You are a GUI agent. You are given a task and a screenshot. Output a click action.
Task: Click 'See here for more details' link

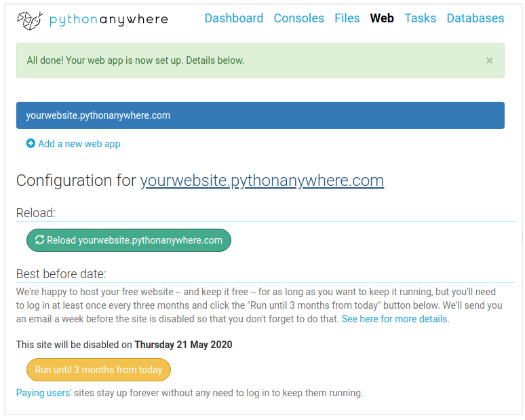tap(395, 319)
